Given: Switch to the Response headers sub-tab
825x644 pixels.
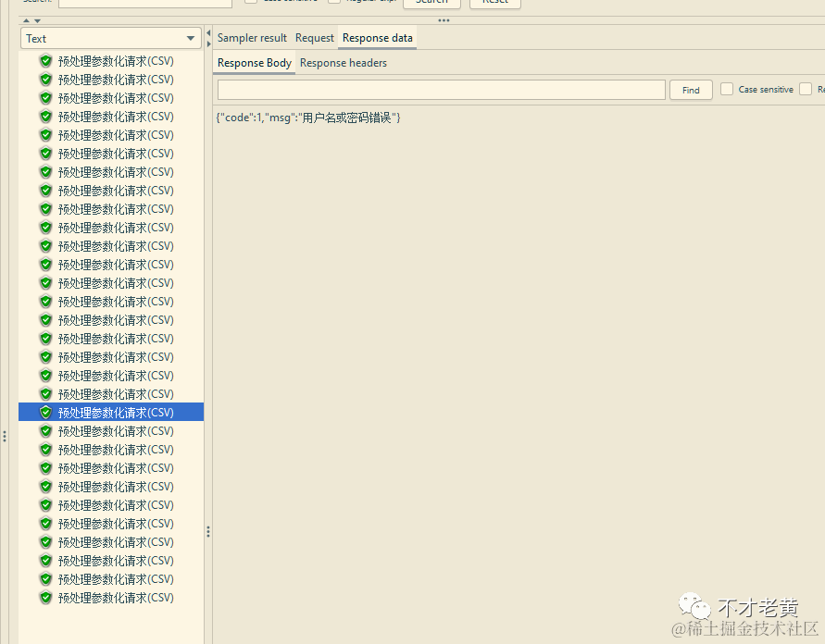Looking at the screenshot, I should pyautogui.click(x=343, y=63).
